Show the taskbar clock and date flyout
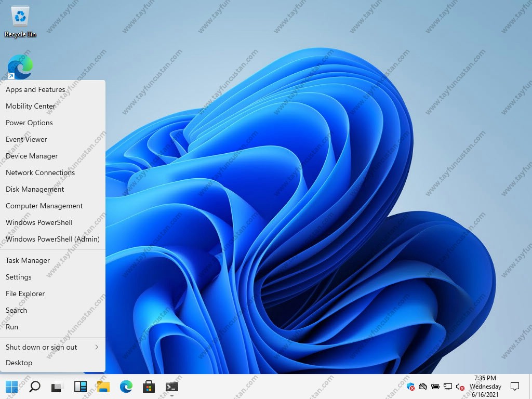The width and height of the screenshot is (532, 399). pyautogui.click(x=485, y=387)
